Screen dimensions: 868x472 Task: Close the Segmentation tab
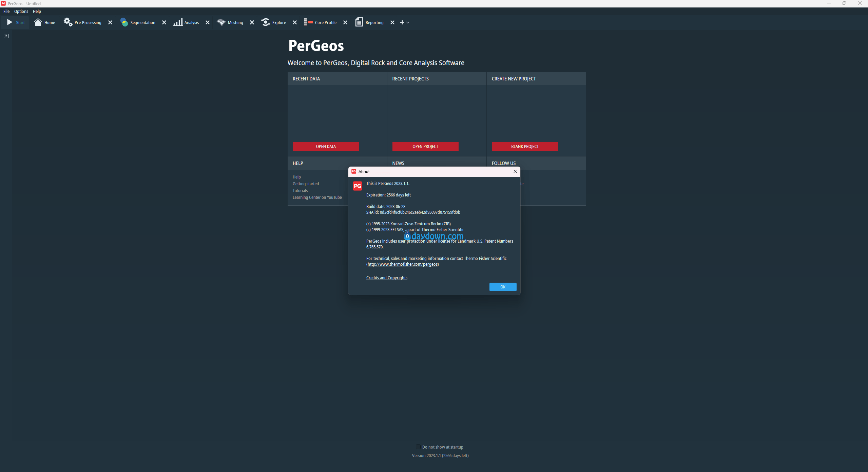[x=164, y=22]
